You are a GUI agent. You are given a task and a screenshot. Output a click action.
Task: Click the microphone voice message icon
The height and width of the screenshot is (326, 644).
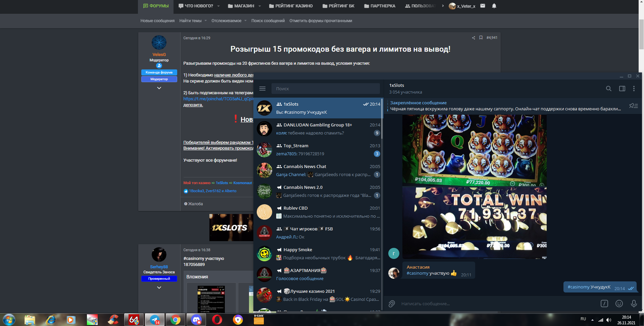pyautogui.click(x=634, y=304)
